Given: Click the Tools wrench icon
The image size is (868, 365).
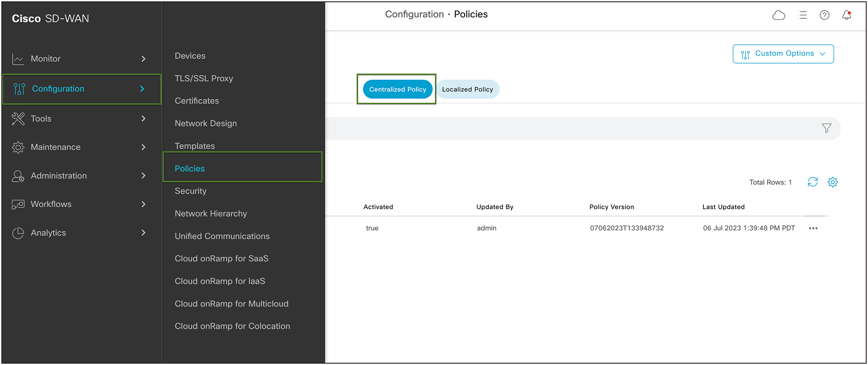Looking at the screenshot, I should point(18,119).
